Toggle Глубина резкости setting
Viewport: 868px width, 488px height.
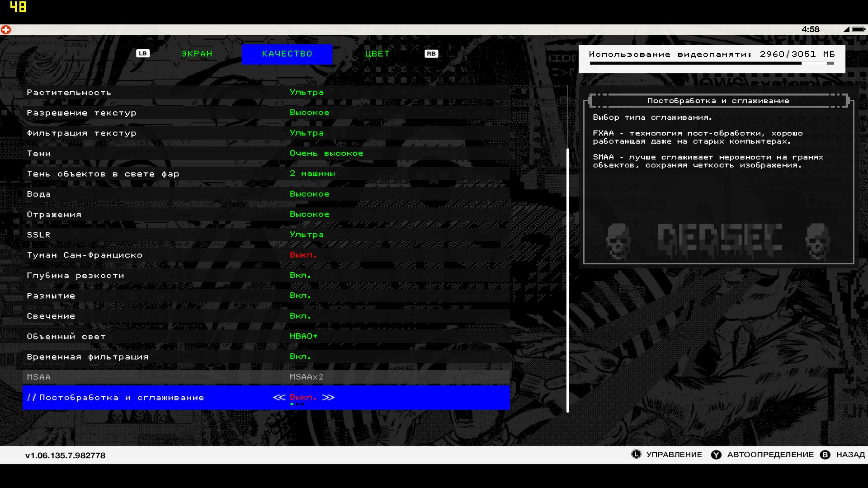(300, 276)
